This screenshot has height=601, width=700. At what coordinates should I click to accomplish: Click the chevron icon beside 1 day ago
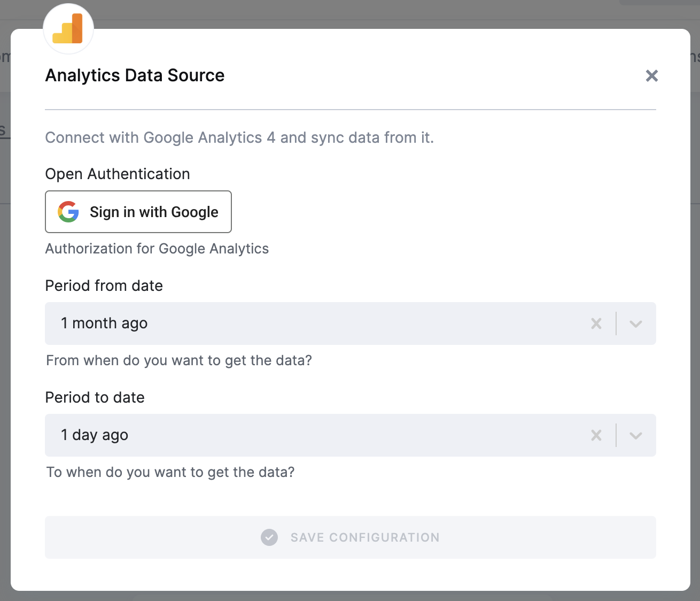(635, 435)
